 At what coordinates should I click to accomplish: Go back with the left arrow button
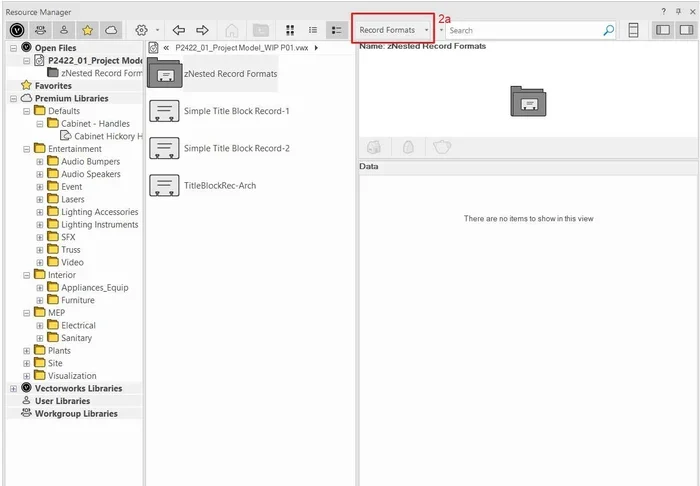click(179, 31)
